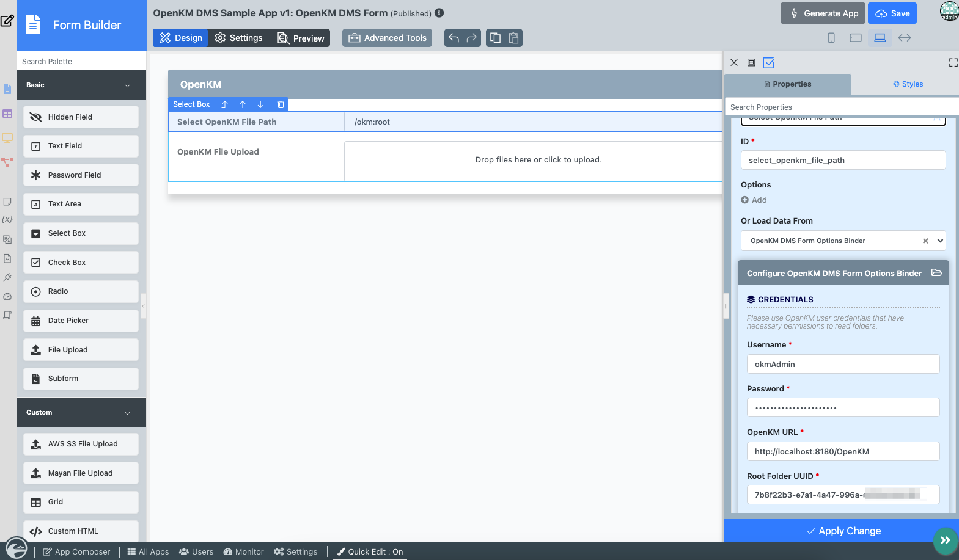Click the OpenKM URL field

tap(843, 451)
